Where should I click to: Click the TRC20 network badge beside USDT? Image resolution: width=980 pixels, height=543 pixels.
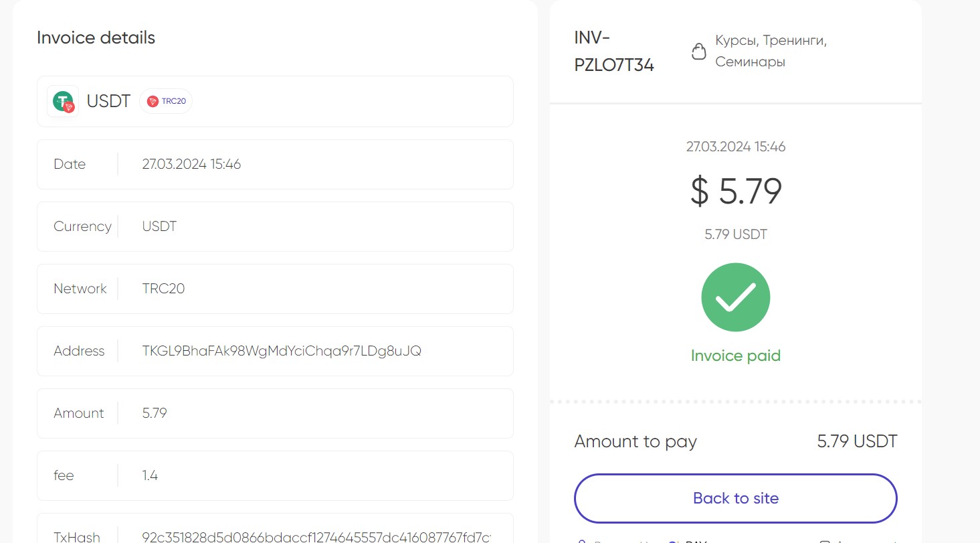click(x=166, y=101)
